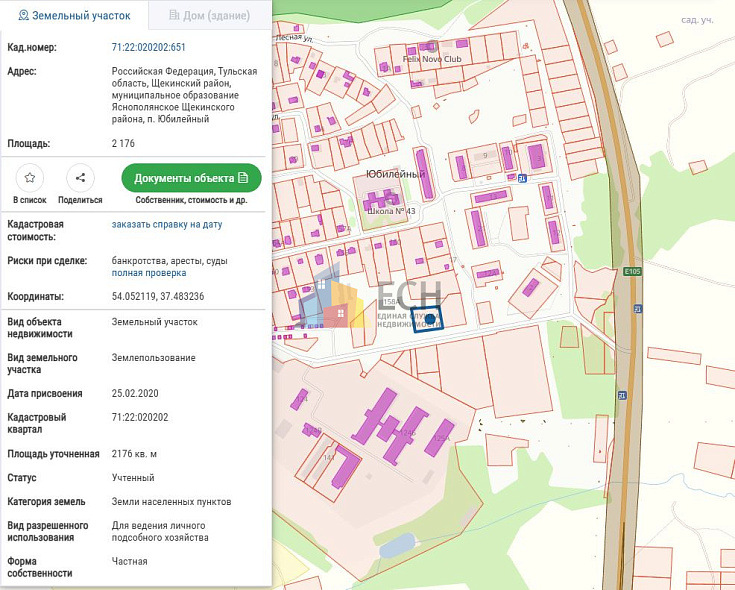Image resolution: width=735 pixels, height=590 pixels.
Task: Click the Felix Novo Club map label
Action: pos(432,59)
